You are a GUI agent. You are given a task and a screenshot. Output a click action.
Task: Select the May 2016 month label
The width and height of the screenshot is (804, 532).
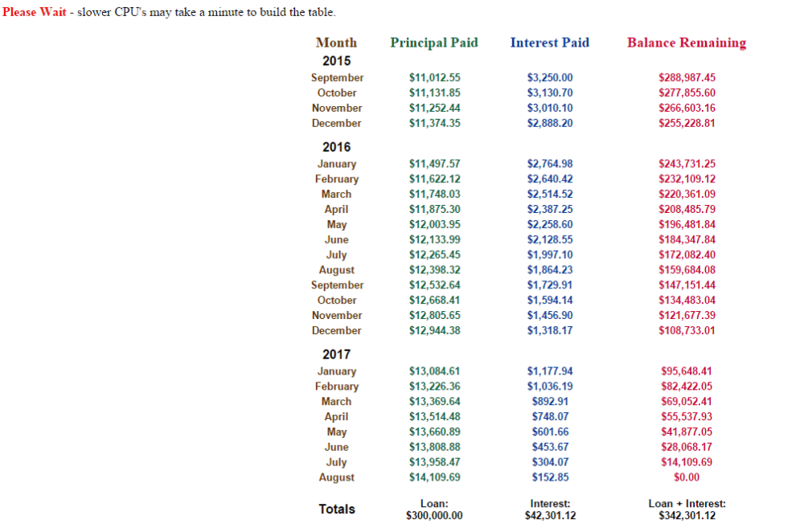(x=337, y=224)
